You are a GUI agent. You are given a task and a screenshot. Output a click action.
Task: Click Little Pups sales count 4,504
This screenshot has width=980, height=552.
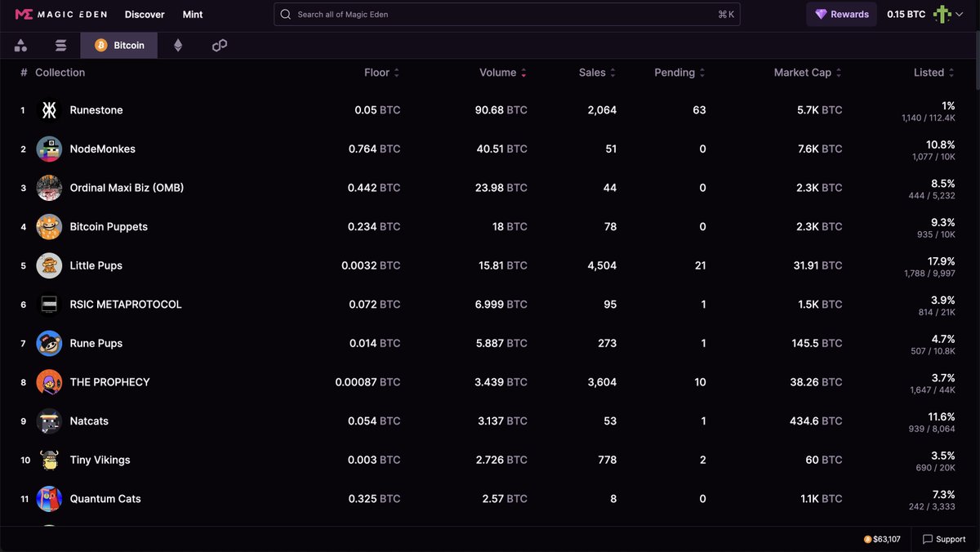click(x=602, y=265)
